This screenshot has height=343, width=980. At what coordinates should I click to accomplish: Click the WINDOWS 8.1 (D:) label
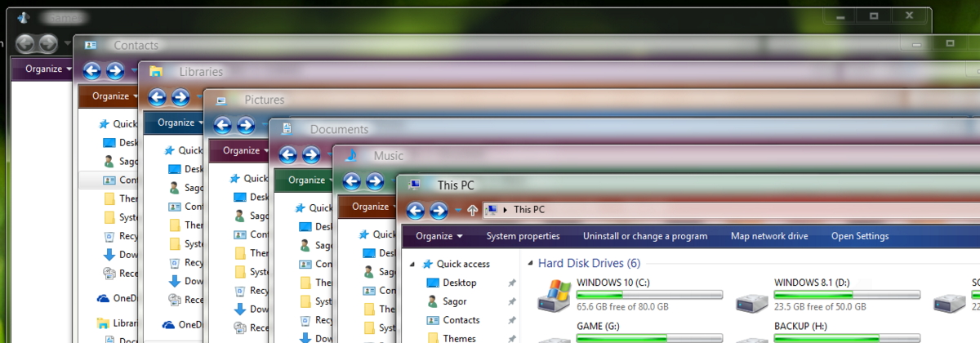[x=812, y=283]
